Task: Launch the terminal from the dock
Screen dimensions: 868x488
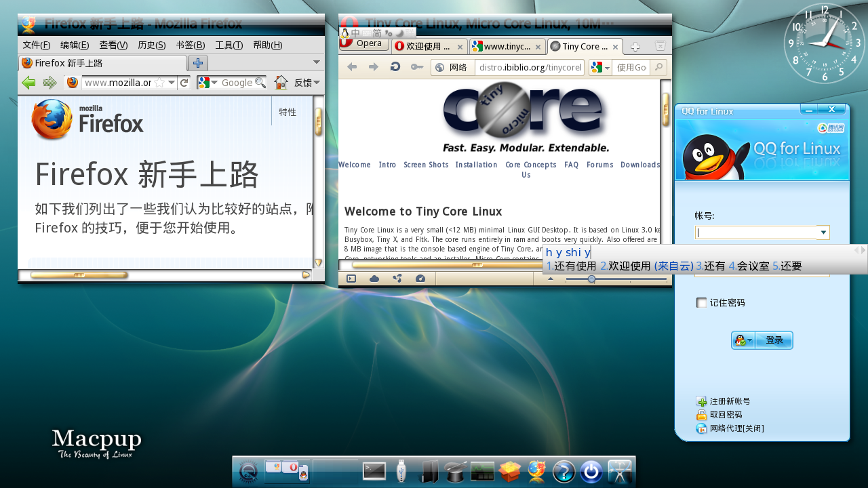Action: (x=374, y=471)
